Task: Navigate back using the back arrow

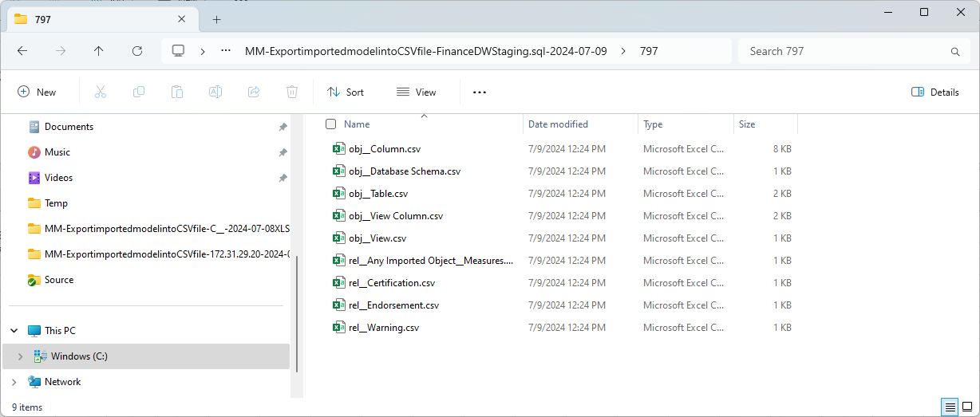Action: (22, 51)
